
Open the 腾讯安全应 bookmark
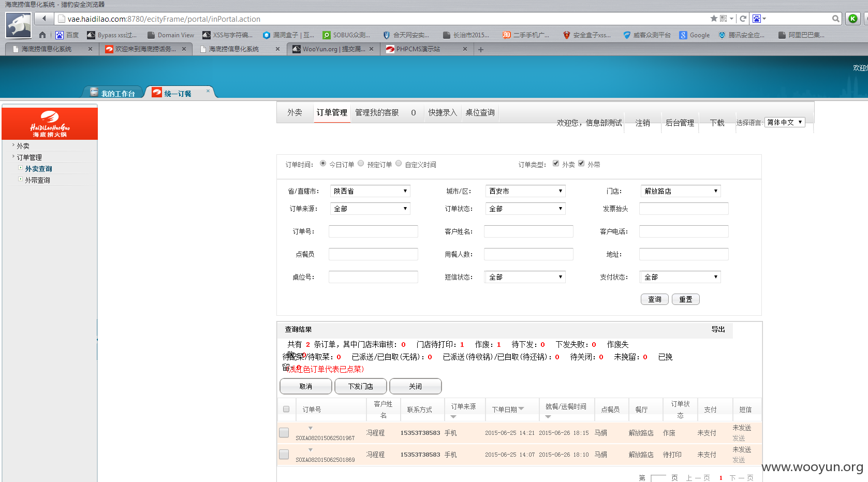(741, 35)
